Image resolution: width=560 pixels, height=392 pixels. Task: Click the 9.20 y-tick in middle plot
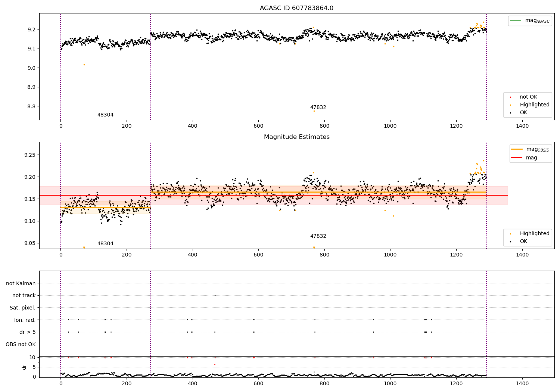pos(30,177)
